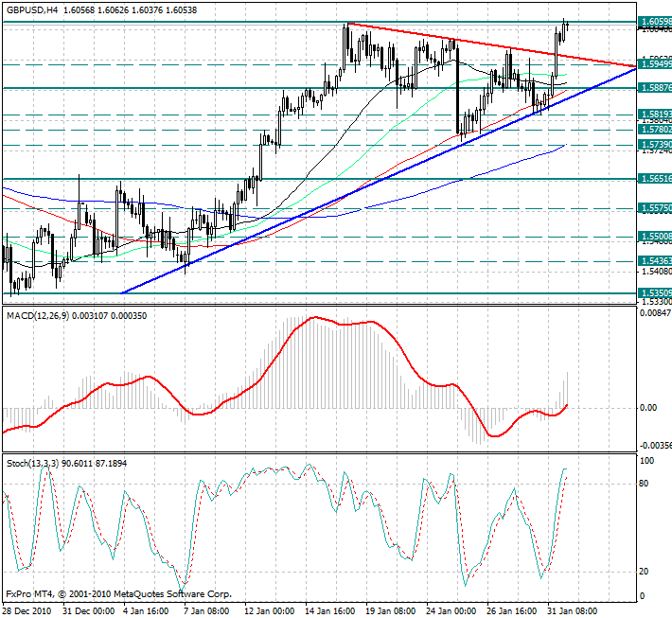This screenshot has height=618, width=672.
Task: Click the 7 Jan 08:00 date label
Action: [x=206, y=611]
